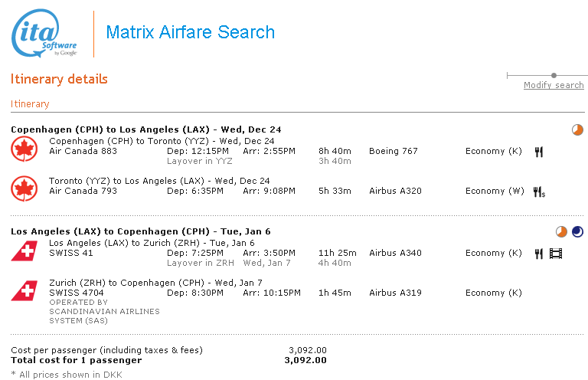Click the meal icon for Air Canada 883

(x=538, y=152)
